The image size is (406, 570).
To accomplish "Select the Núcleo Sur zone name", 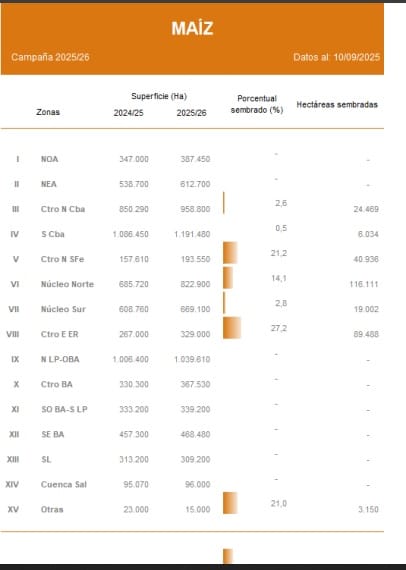I will [x=63, y=309].
